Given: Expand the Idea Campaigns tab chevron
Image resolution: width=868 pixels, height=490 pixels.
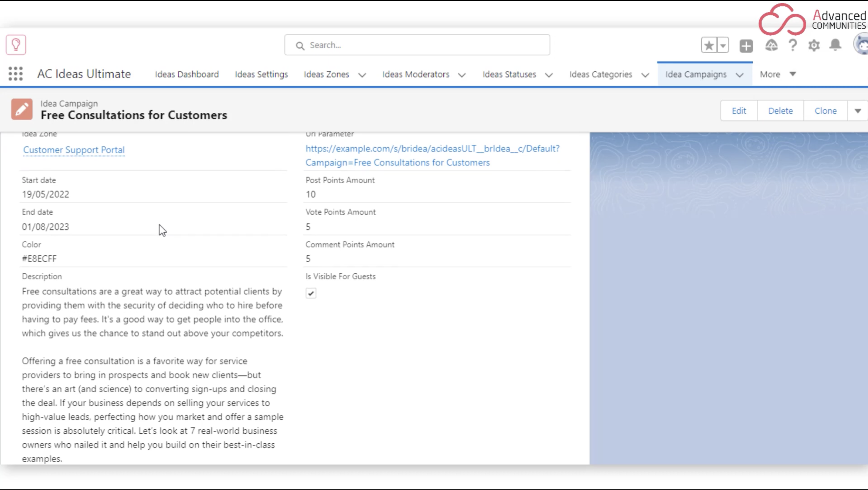Looking at the screenshot, I should click(x=740, y=75).
